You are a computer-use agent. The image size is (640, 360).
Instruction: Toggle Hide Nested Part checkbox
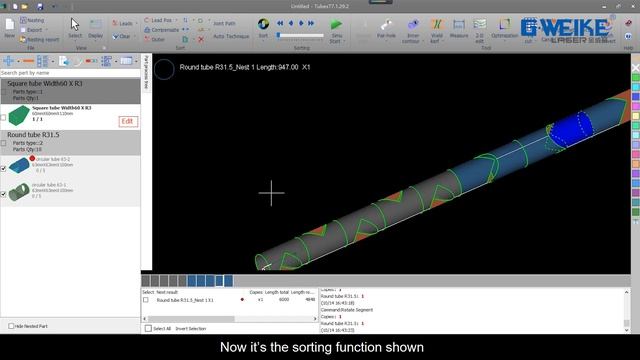click(x=11, y=326)
